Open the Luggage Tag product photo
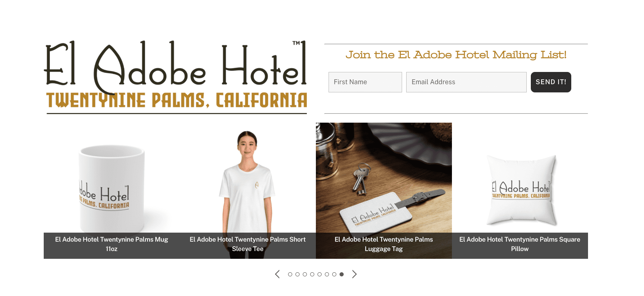Screen dimensions: 644x296 click(384, 178)
